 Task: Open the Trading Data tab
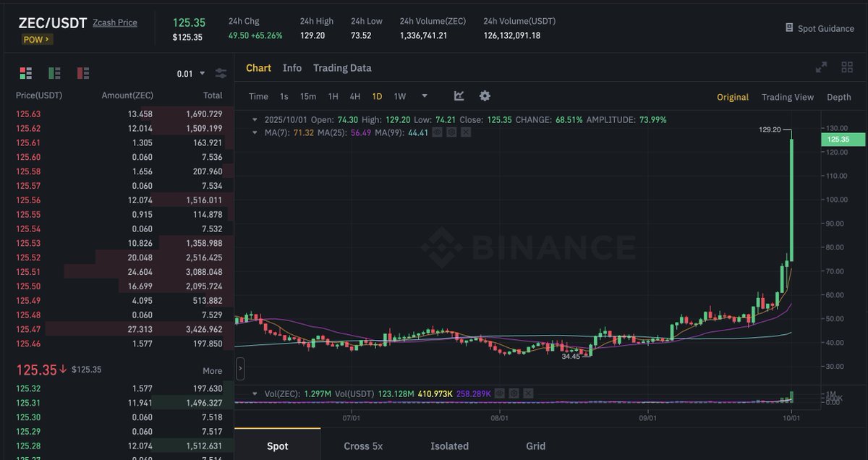(342, 68)
